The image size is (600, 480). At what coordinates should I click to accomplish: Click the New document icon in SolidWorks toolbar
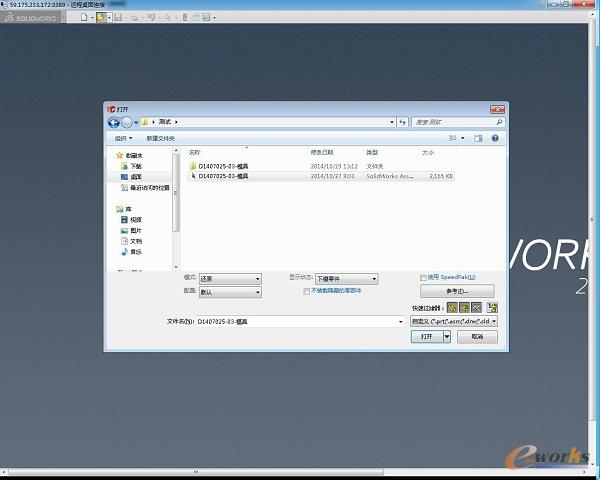[x=84, y=18]
